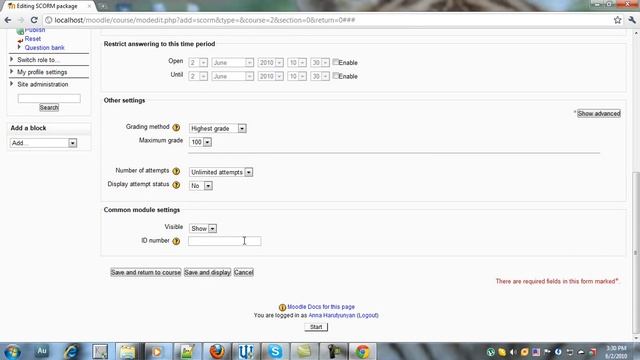Expand Site administration item
The image size is (640, 360).
tap(11, 84)
